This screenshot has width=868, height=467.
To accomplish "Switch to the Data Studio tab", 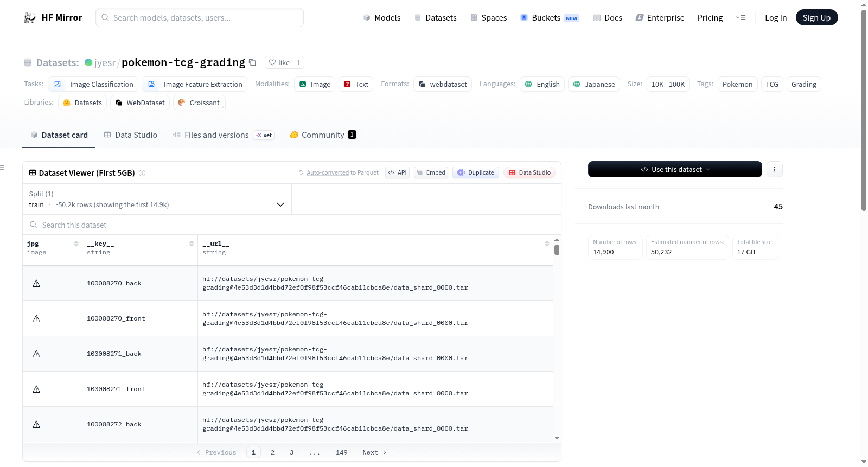I will 131,135.
